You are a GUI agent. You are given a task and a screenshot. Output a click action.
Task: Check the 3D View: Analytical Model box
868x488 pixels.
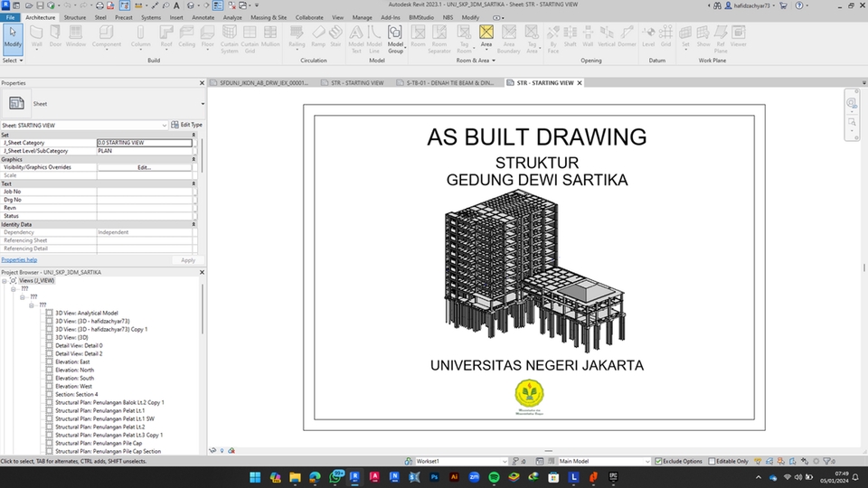click(49, 313)
